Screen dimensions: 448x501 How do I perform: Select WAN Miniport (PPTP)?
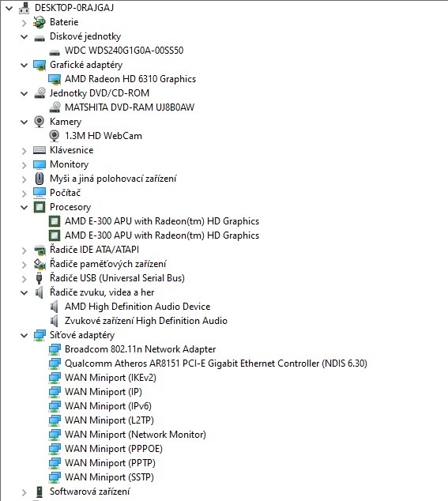tap(111, 463)
